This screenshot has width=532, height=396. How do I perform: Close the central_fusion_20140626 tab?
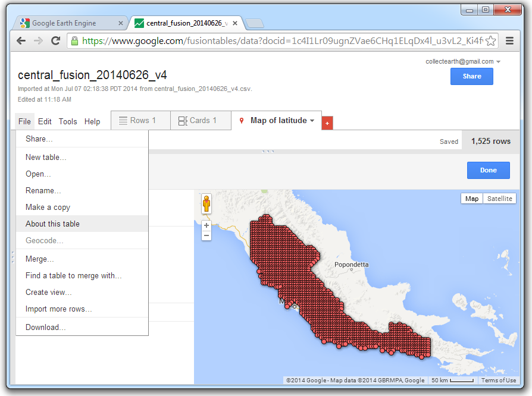pos(235,23)
